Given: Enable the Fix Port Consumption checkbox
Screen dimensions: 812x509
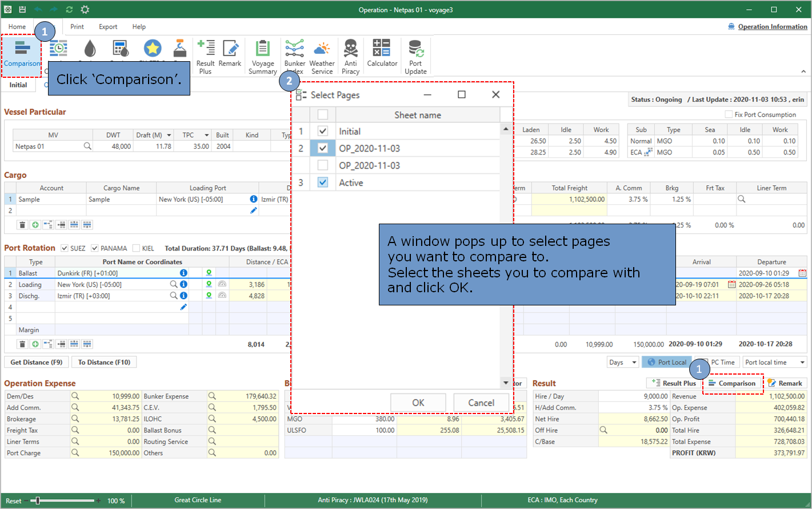Looking at the screenshot, I should [729, 114].
